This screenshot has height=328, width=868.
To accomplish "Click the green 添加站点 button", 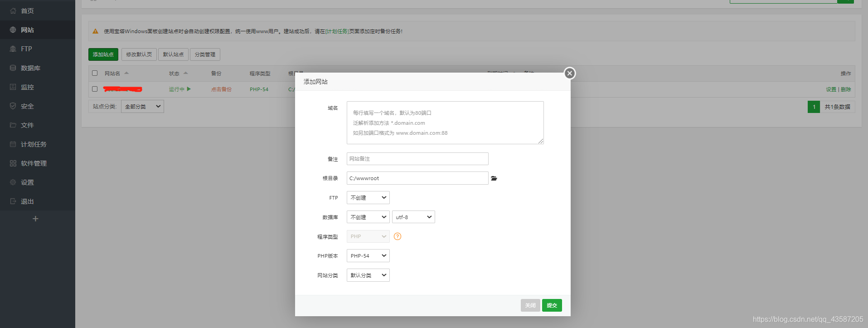I will (x=103, y=54).
